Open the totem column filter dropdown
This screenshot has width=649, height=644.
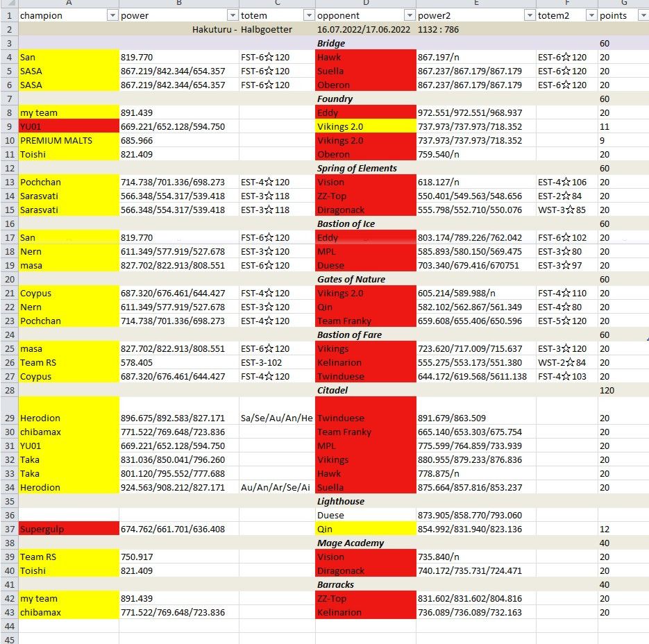click(x=309, y=15)
